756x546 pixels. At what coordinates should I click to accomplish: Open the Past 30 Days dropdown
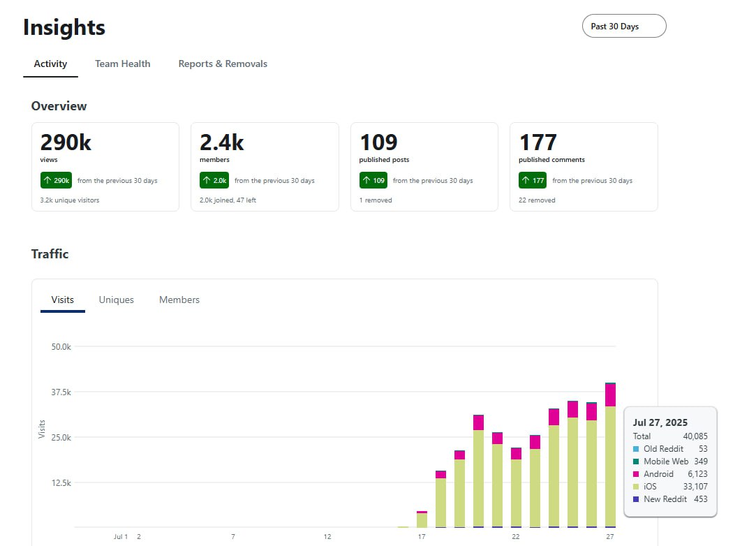624,26
